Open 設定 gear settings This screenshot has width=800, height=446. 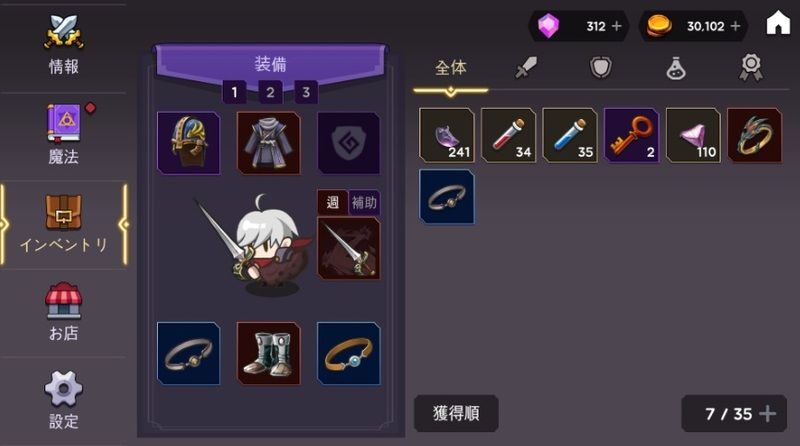(x=63, y=400)
